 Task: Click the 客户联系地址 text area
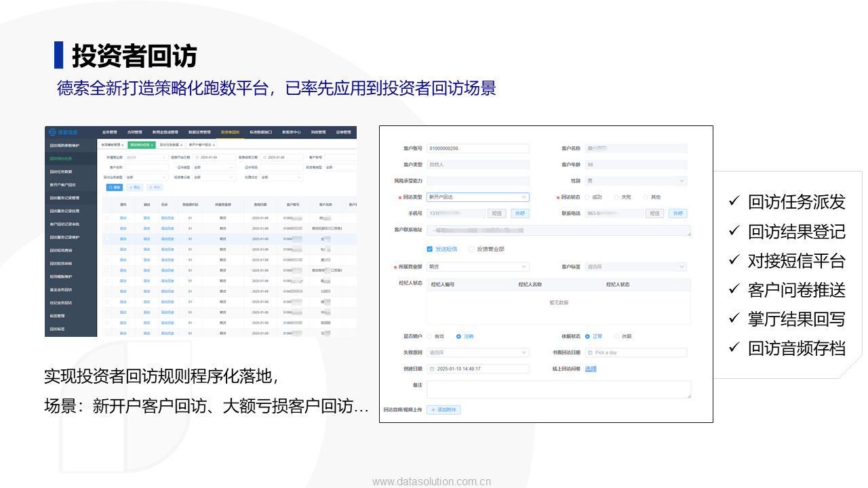[559, 230]
